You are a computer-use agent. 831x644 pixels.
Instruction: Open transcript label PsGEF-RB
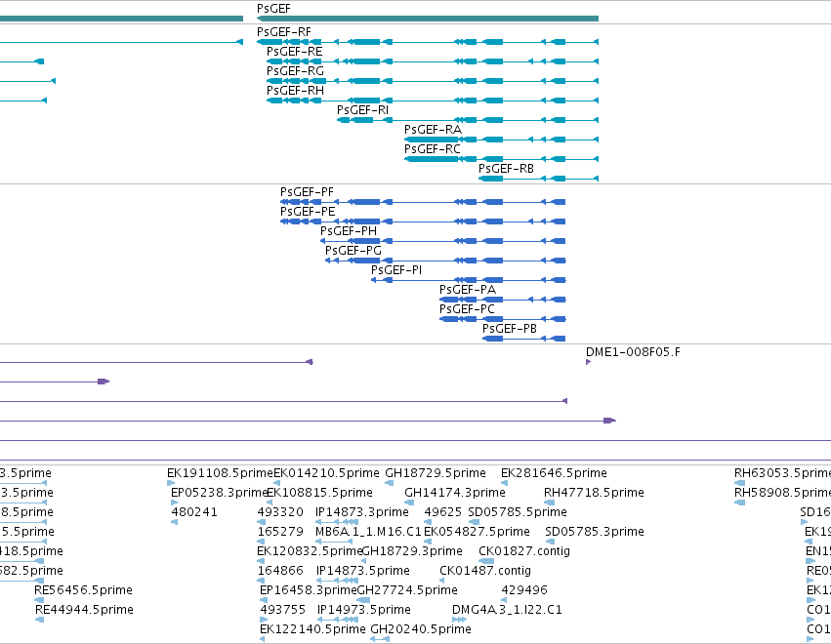pyautogui.click(x=506, y=169)
